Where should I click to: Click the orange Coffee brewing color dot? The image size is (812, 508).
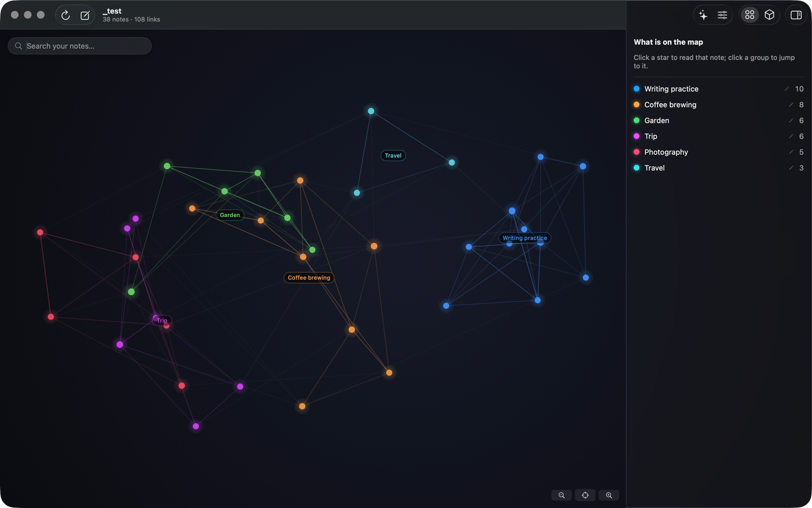(x=636, y=105)
